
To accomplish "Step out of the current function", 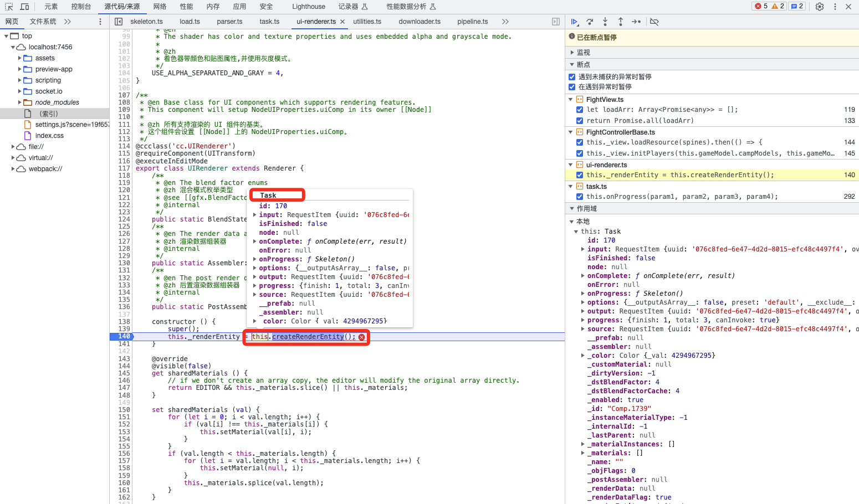I will coord(621,22).
